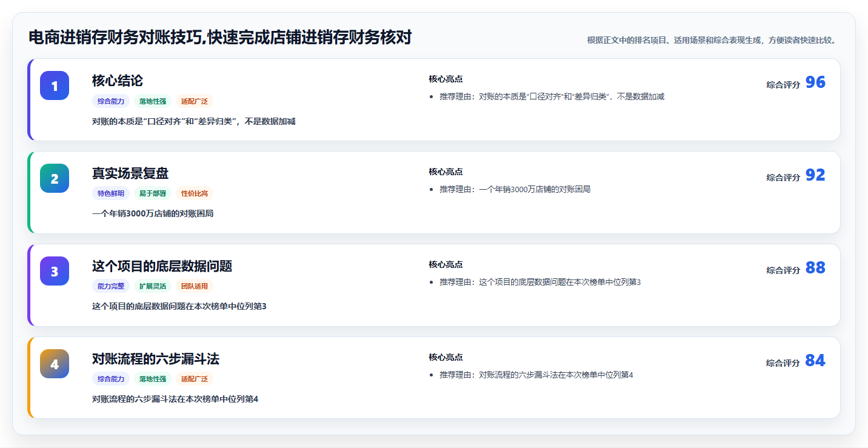Select the bold description 一个年销3000万店铺的对账困局
This screenshot has height=448, width=868.
point(153,213)
